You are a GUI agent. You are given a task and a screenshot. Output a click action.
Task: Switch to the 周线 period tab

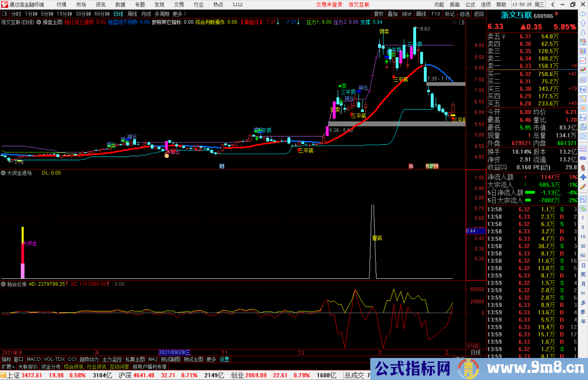[x=132, y=14]
